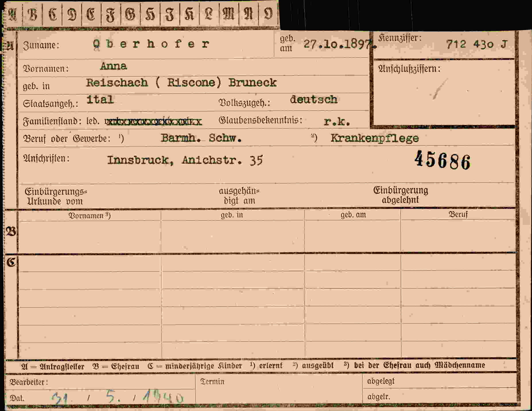Click the 'Vornamen:' label in section A

coord(46,69)
